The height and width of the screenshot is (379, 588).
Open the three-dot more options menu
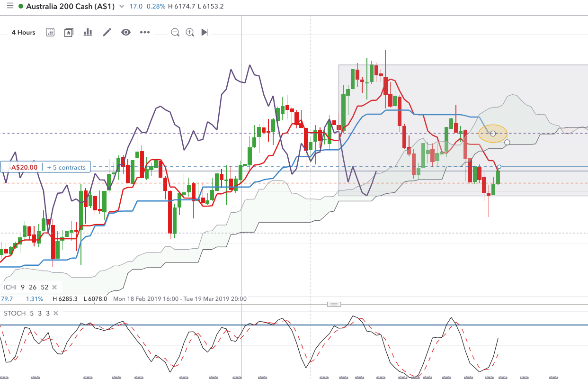point(145,32)
